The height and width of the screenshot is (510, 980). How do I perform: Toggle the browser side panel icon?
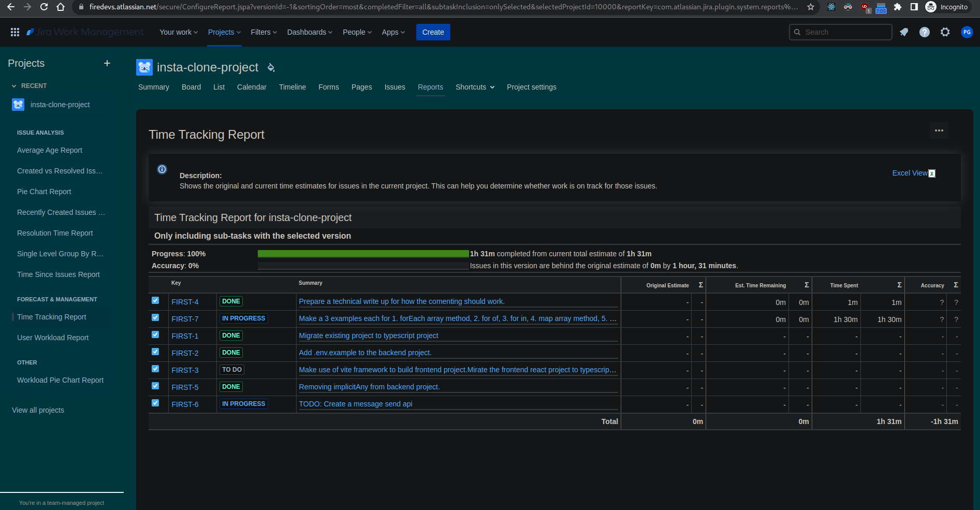[x=914, y=7]
